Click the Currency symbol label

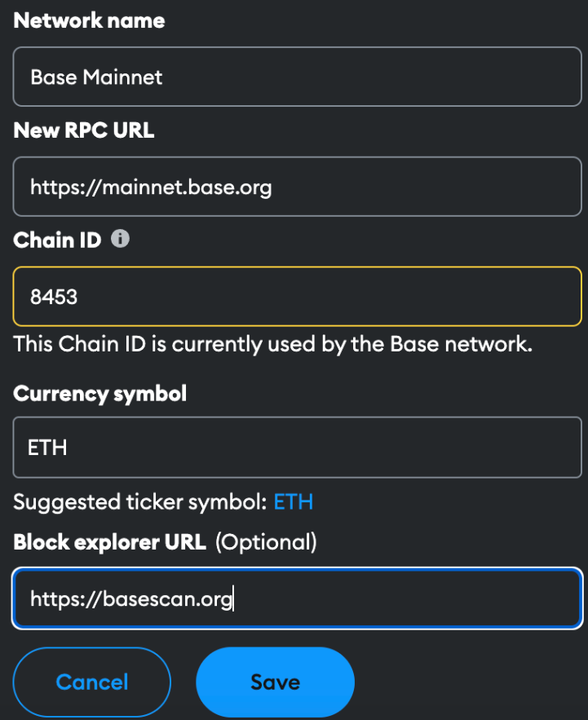(x=99, y=393)
